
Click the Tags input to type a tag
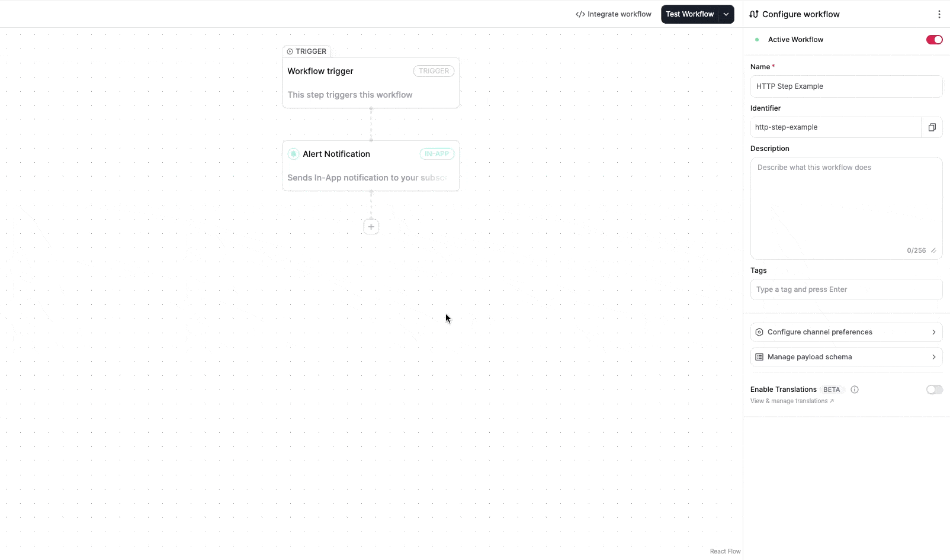pos(846,289)
